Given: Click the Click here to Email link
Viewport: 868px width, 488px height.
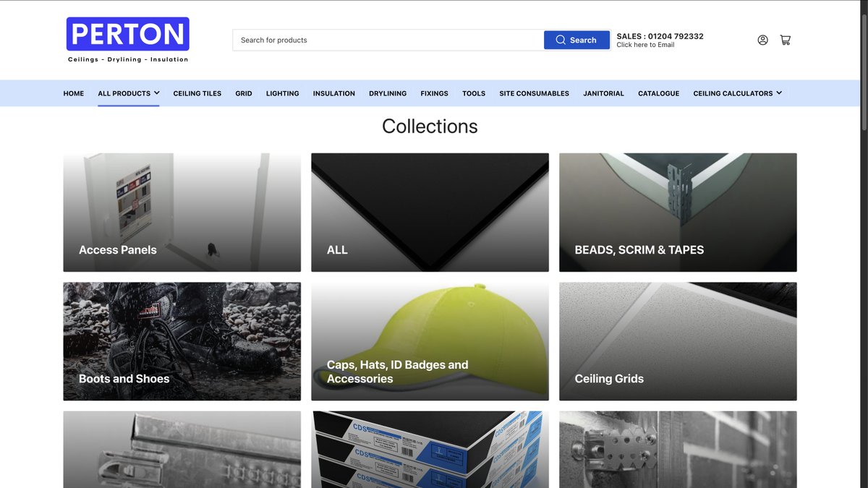Looking at the screenshot, I should (x=645, y=45).
